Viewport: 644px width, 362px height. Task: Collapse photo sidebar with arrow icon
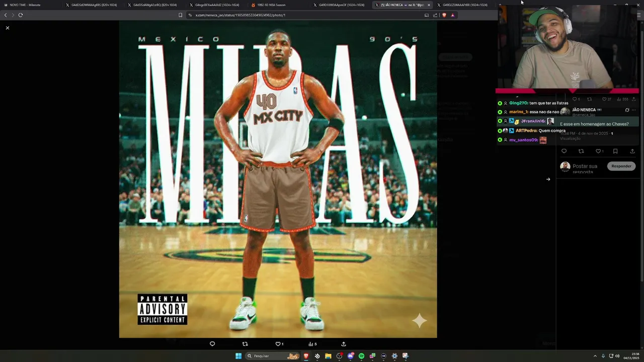tap(548, 179)
